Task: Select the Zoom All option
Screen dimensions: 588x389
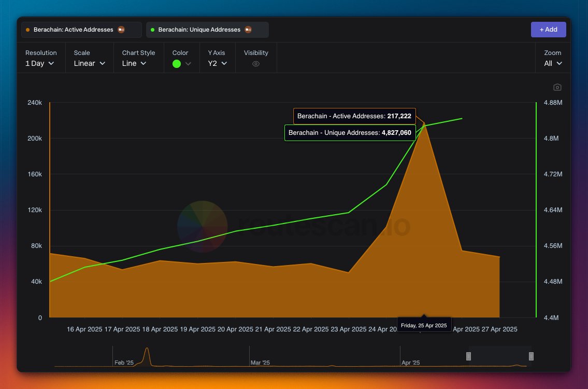Action: point(553,63)
